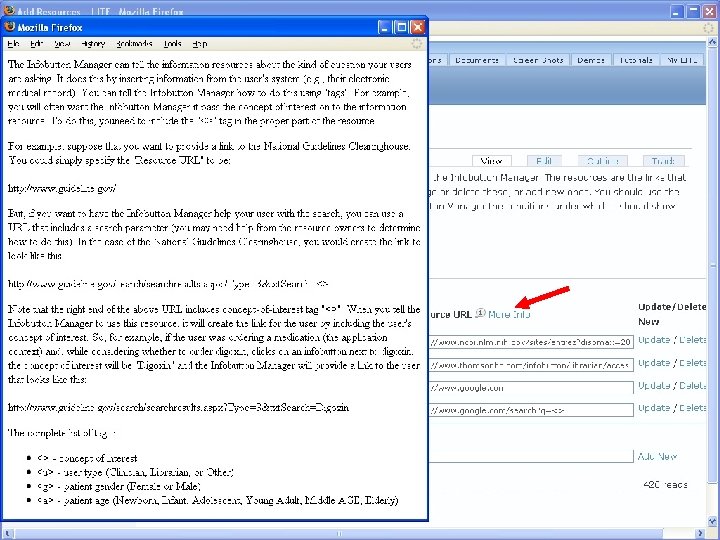Edit the ncbi.nlm.nih.gov URL field
720x540 pixels.
pyautogui.click(x=531, y=342)
